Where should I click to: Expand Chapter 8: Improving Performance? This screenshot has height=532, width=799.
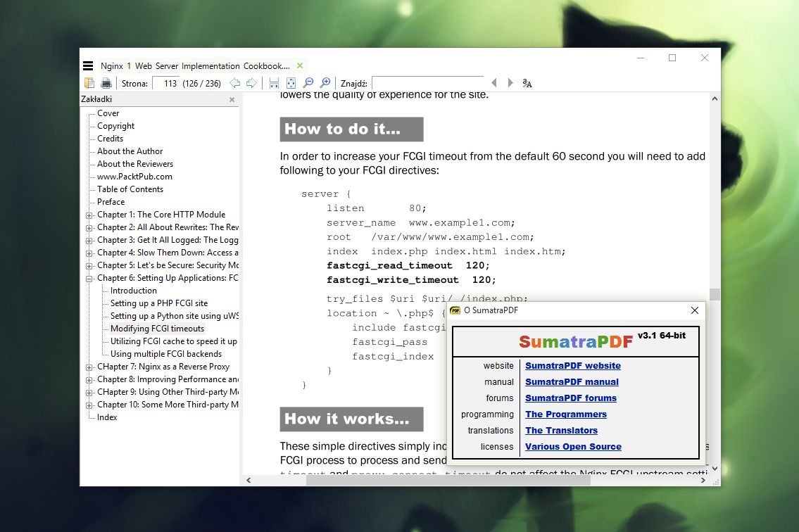(x=89, y=380)
